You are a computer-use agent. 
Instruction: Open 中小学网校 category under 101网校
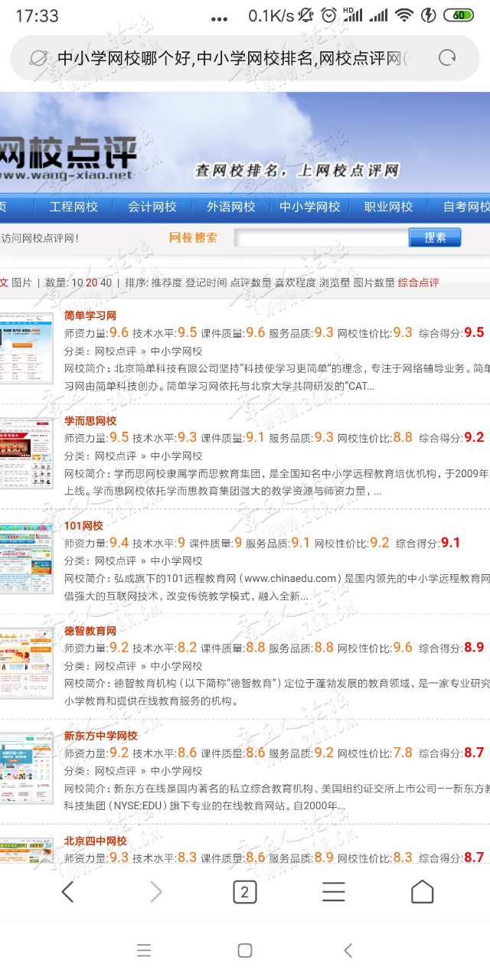[176, 561]
